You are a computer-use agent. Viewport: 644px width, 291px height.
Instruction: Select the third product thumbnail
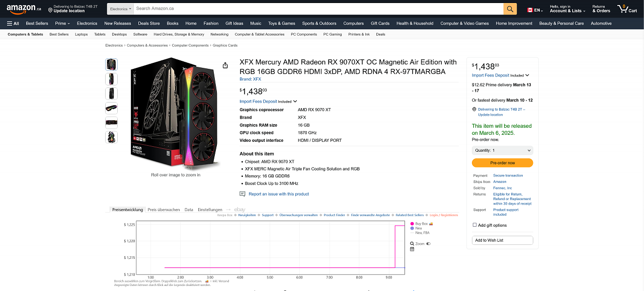click(x=111, y=93)
